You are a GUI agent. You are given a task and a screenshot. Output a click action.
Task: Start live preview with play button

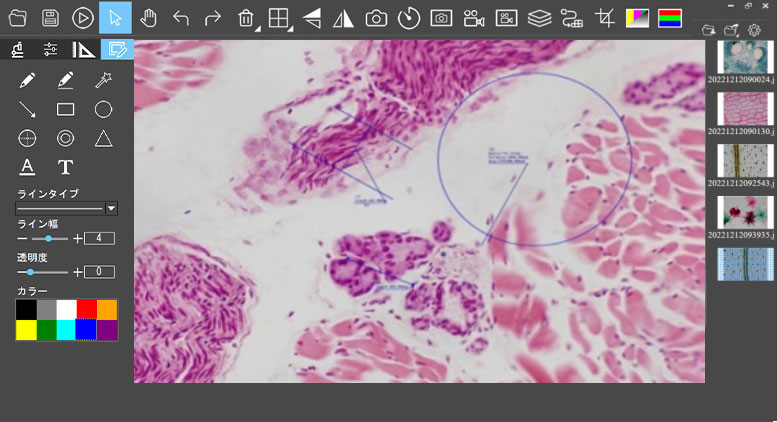point(83,18)
